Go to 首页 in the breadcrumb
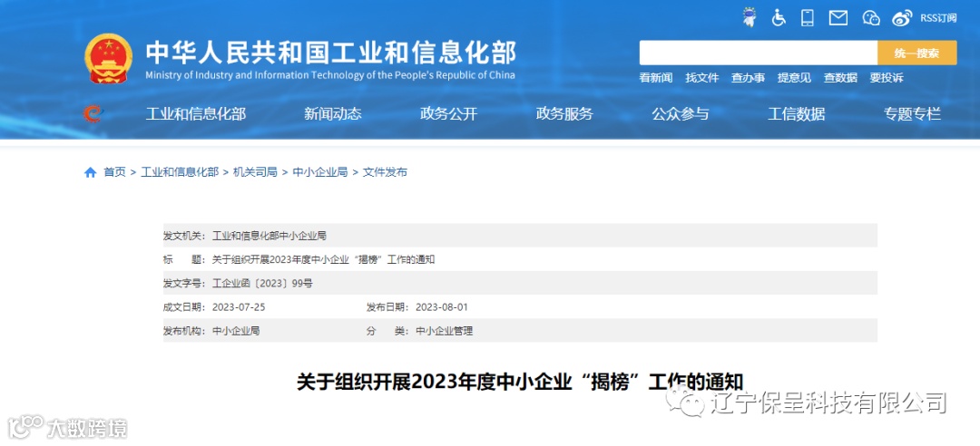This screenshot has height=446, width=980. coord(114,172)
